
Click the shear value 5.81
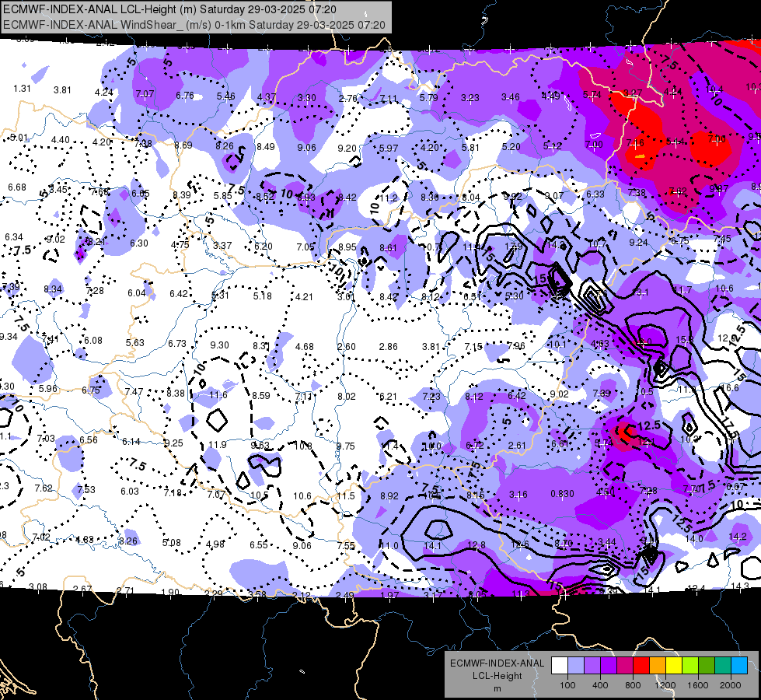pos(470,147)
